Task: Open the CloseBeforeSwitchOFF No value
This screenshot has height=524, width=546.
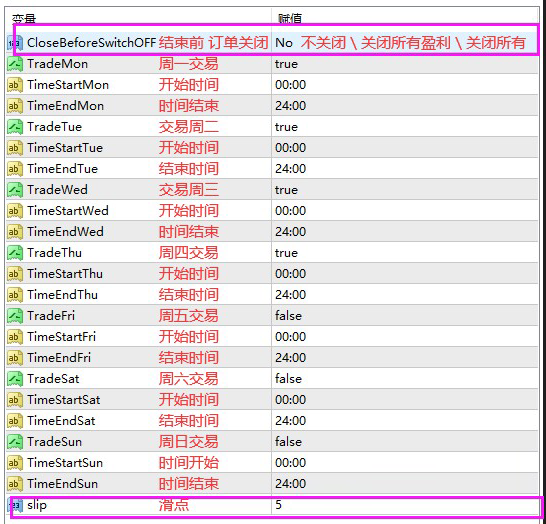Action: click(x=284, y=43)
